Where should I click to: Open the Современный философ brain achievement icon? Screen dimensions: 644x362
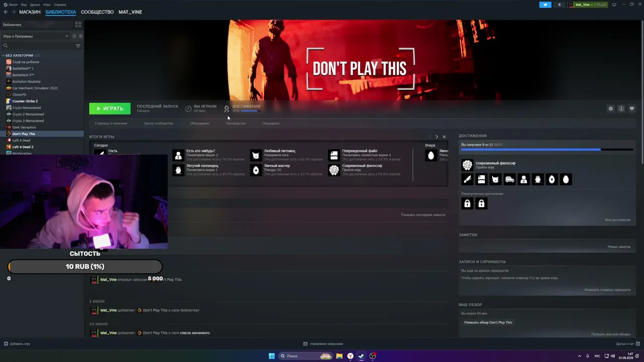coord(467,165)
